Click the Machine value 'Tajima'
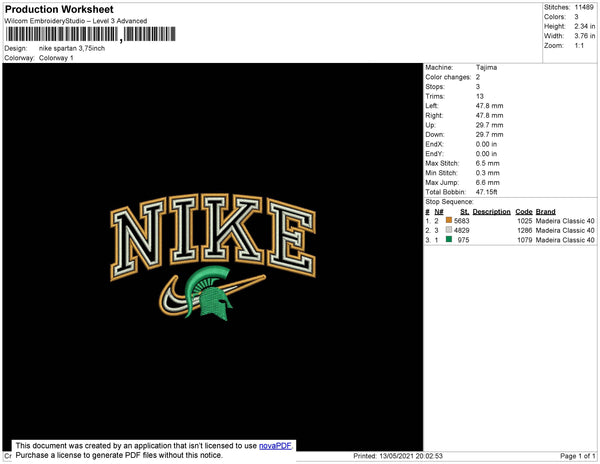Screen dimensions: 600x464 486,67
